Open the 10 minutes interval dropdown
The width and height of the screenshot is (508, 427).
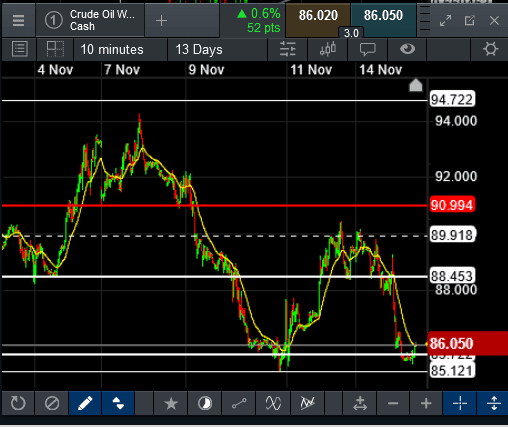click(120, 50)
